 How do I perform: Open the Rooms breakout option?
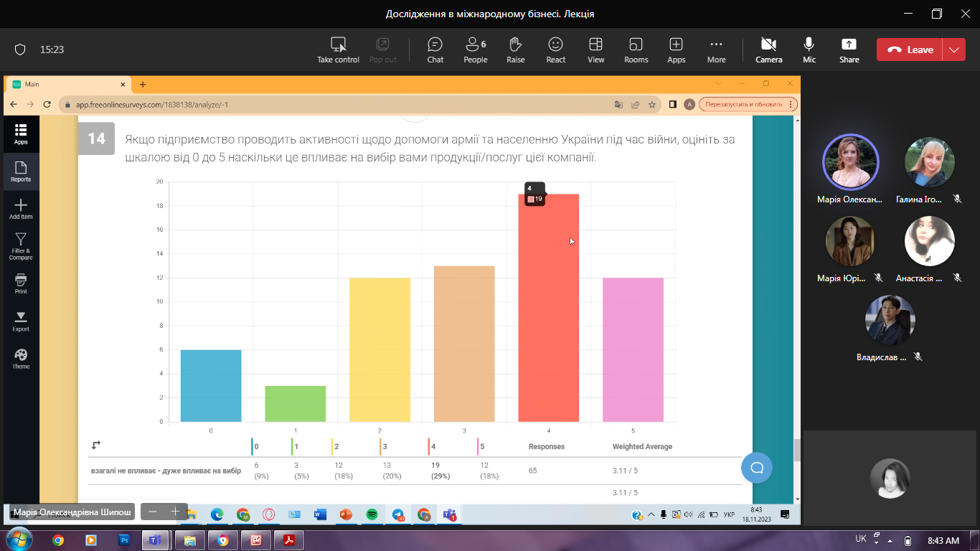click(x=636, y=50)
